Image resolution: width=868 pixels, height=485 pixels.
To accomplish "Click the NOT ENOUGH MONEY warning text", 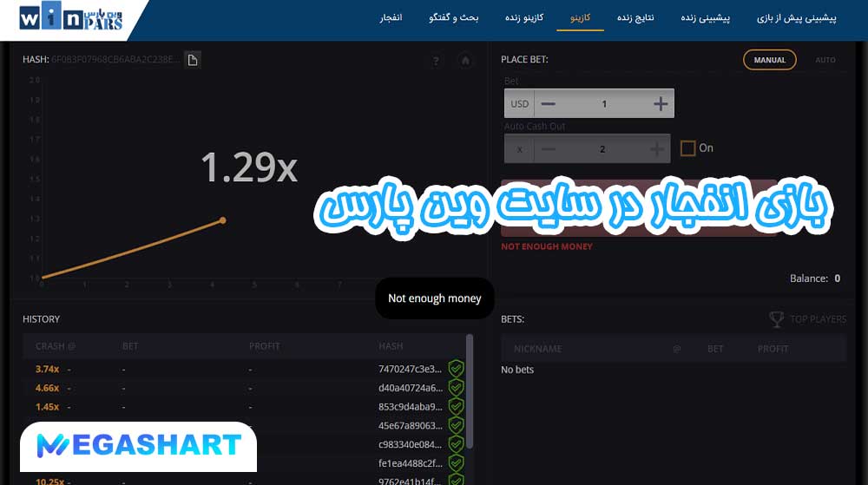I will tap(546, 246).
